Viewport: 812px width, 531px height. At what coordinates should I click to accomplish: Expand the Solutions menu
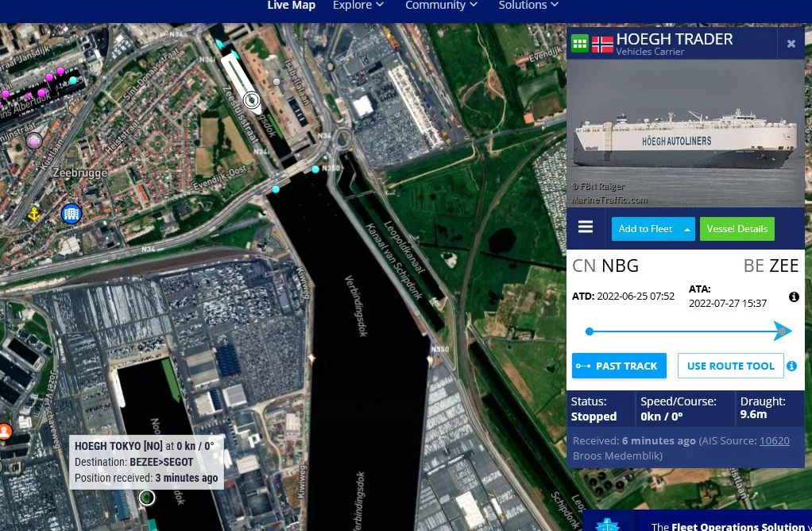point(528,6)
